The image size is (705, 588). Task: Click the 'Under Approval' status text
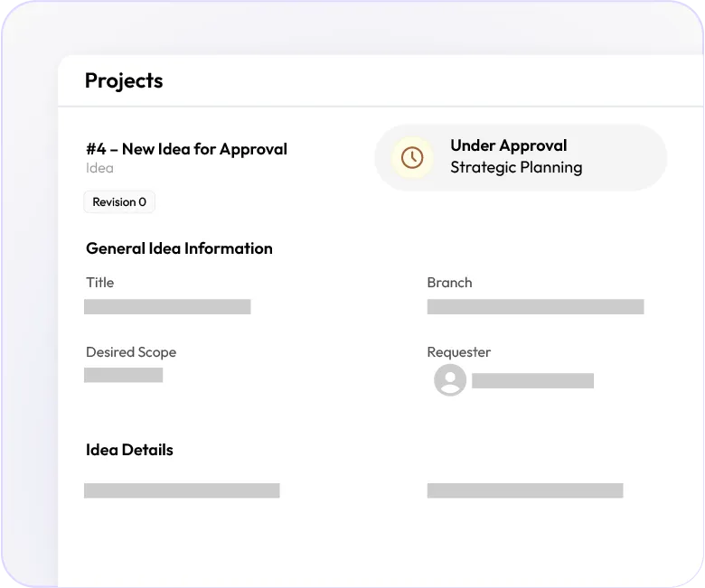pos(508,145)
